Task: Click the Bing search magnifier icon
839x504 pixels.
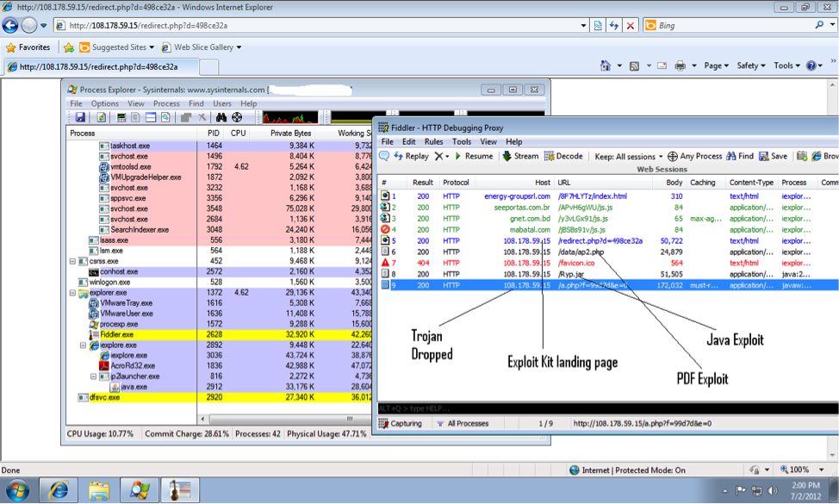Action: 819,25
